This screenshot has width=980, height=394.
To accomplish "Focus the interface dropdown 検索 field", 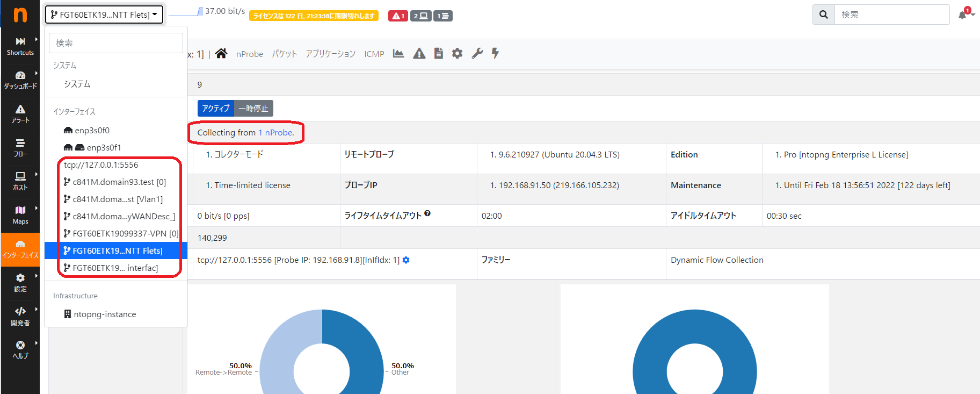I will click(x=116, y=43).
